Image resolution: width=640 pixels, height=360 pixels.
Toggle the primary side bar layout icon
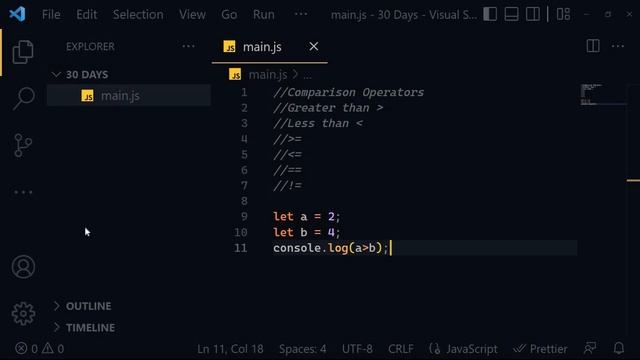490,14
